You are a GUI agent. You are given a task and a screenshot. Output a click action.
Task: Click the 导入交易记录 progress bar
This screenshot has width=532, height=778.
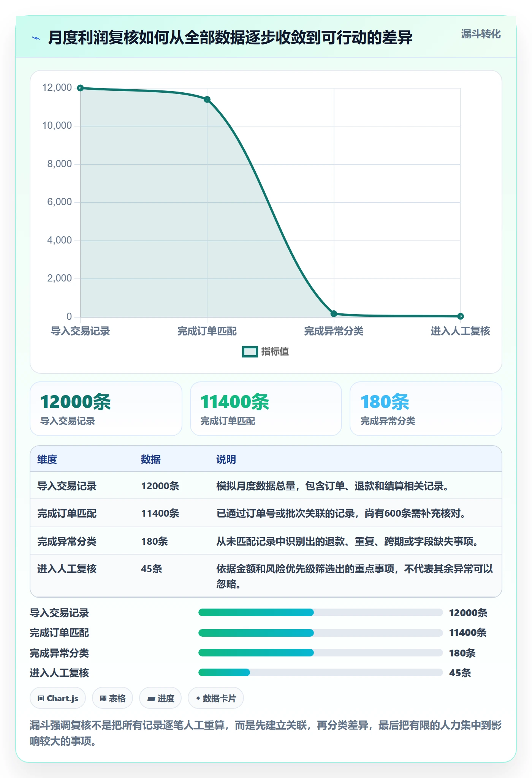(320, 612)
